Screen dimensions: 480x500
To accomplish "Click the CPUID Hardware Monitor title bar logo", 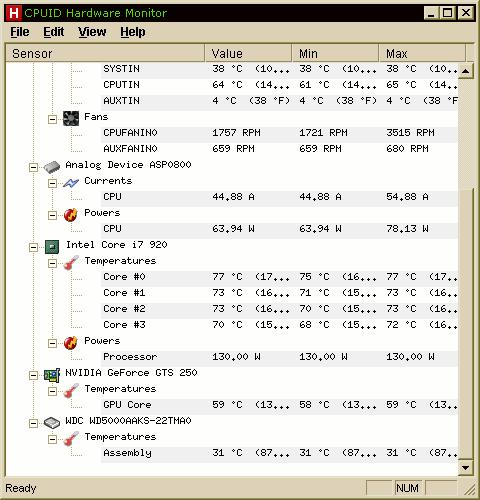I will click(x=14, y=13).
